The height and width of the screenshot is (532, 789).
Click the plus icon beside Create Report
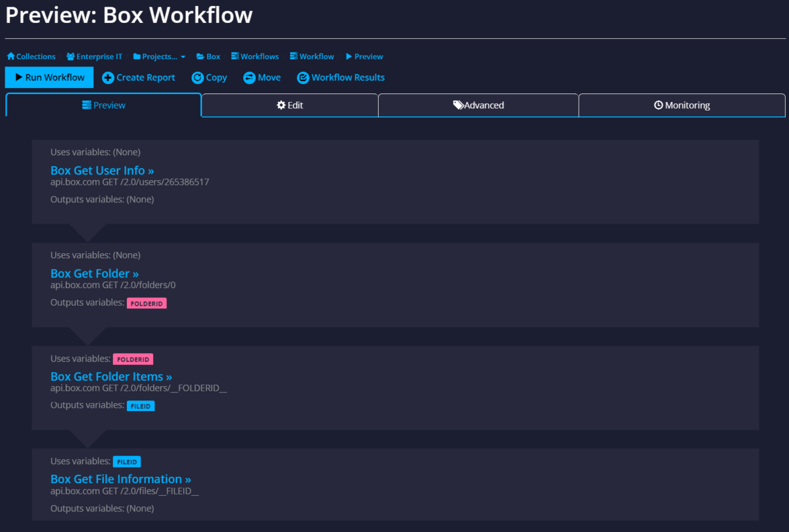point(108,78)
